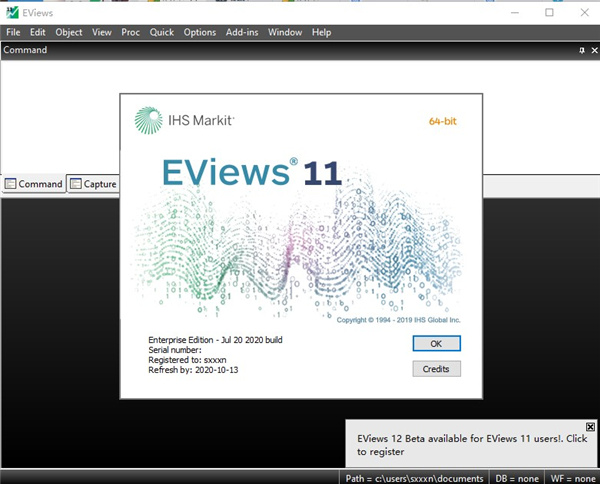Click EViews 12 Beta registration message
Viewport: 600px width, 484px height.
point(463,444)
